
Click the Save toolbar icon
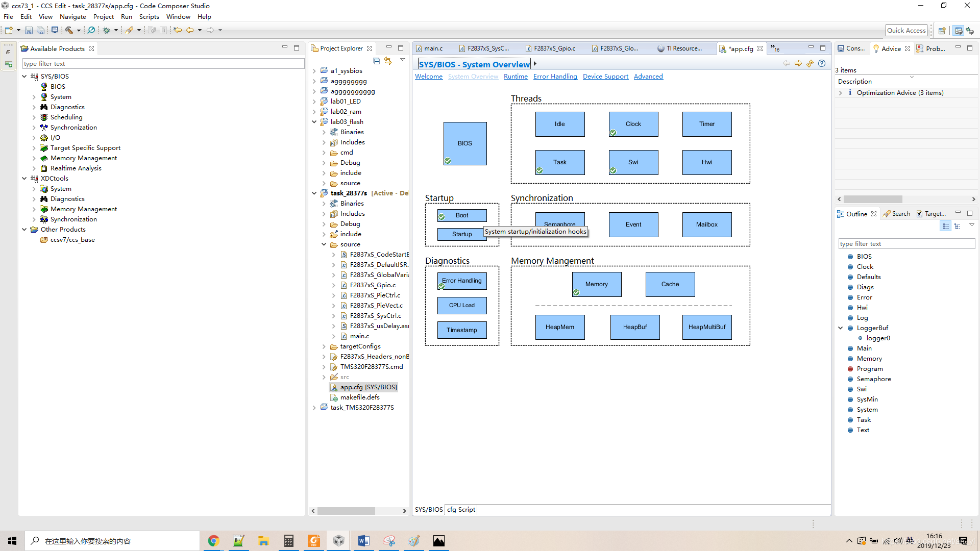[x=29, y=30]
